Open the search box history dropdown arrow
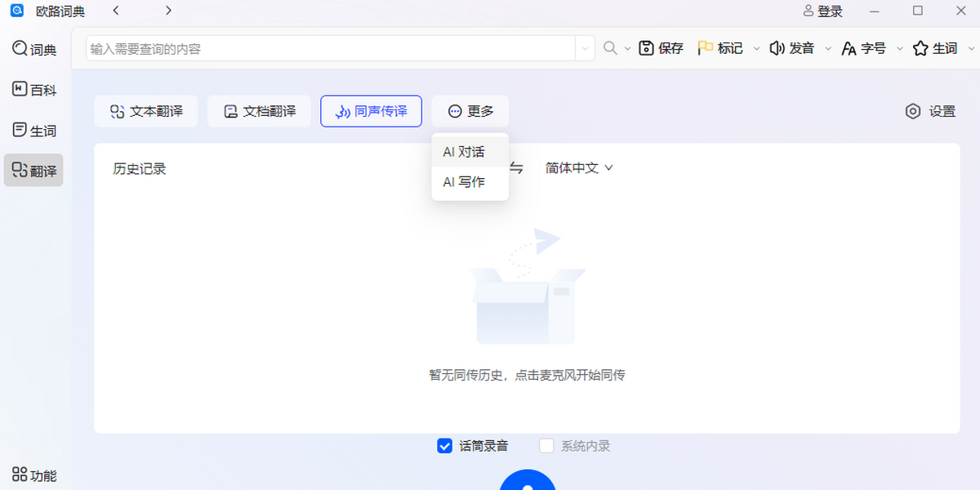Viewport: 980px width, 490px height. [585, 49]
